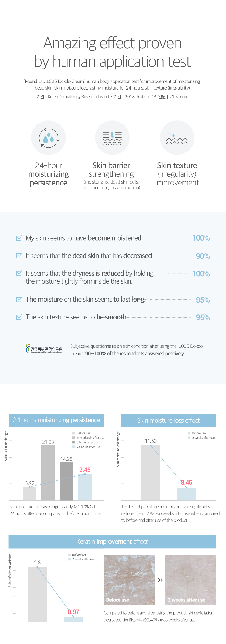Click the Korea Dermatology Institute logo
Screen dimensions: 226x644
coord(44,349)
